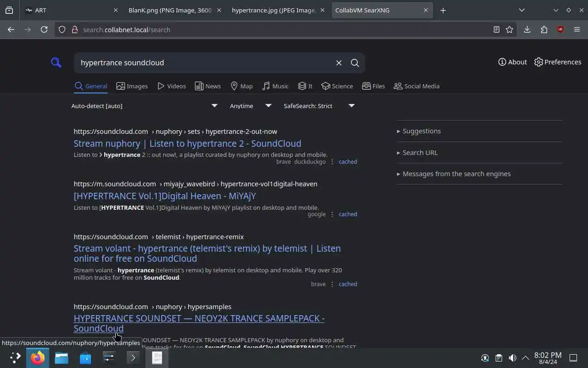Open the SafeSearch: Strict dropdown
588x368 pixels.
coord(319,106)
